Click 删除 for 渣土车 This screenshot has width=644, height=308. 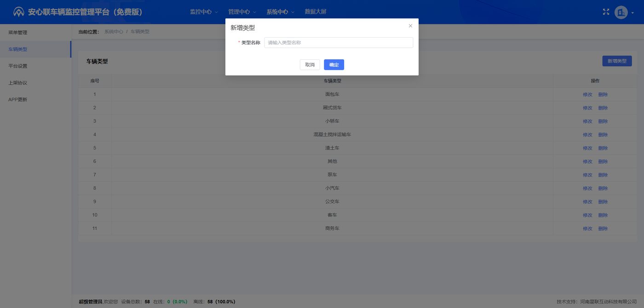[x=603, y=148]
